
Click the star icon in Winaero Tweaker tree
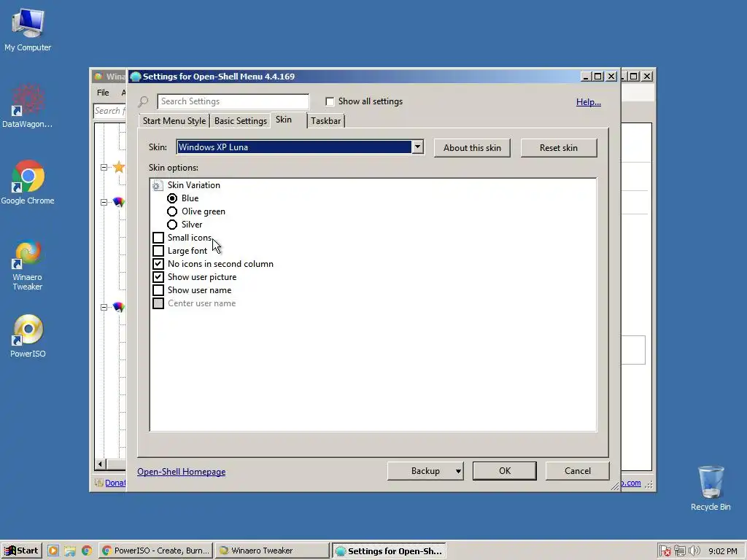click(119, 167)
